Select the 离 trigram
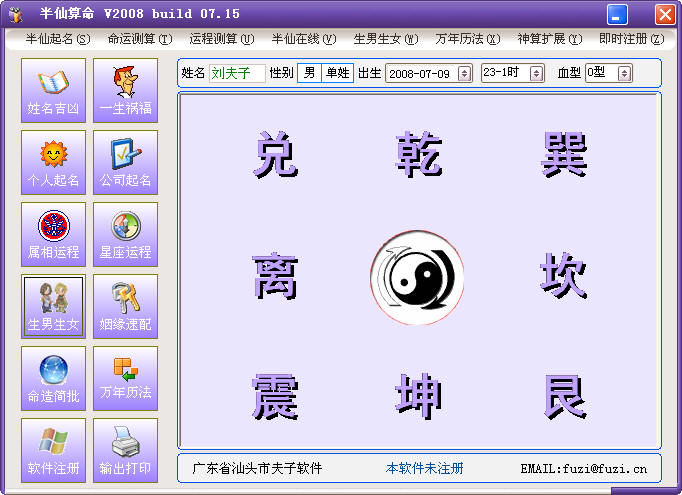 (275, 276)
